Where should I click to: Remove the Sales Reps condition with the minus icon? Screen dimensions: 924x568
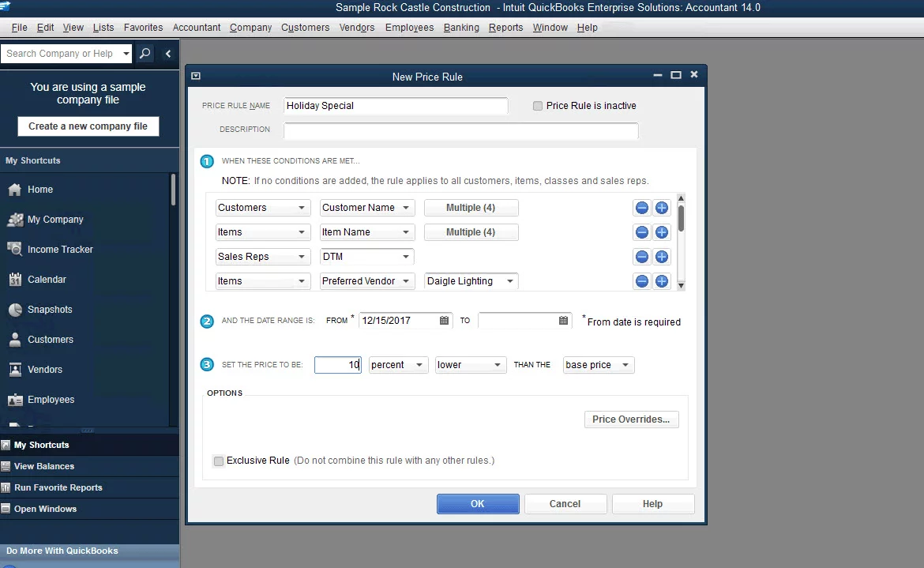641,256
